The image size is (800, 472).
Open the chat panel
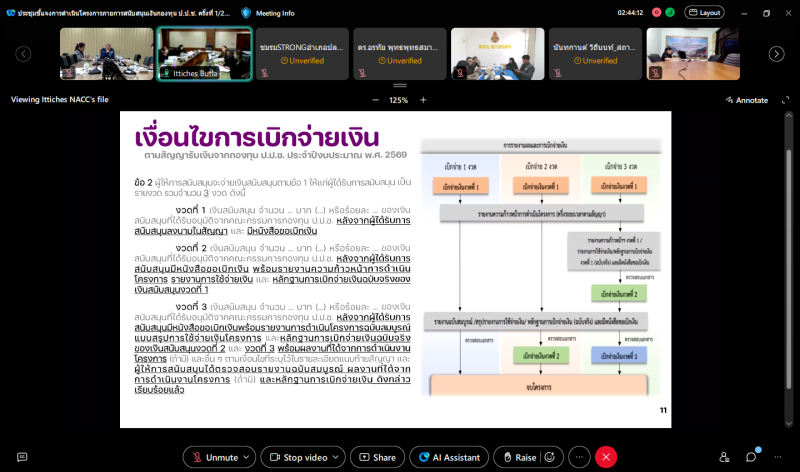click(751, 457)
